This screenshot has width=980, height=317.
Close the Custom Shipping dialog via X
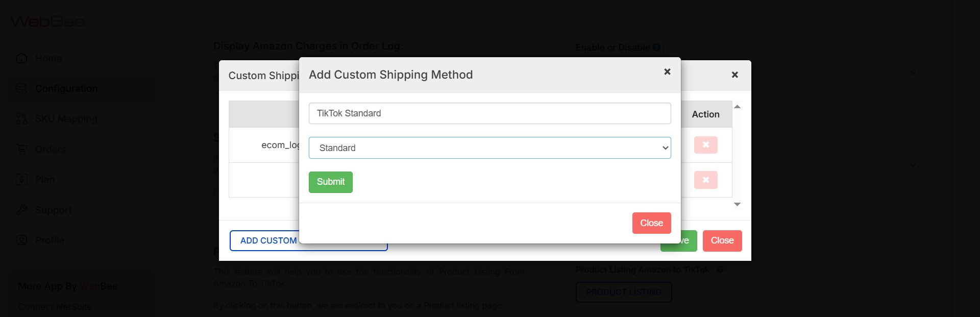[734, 75]
